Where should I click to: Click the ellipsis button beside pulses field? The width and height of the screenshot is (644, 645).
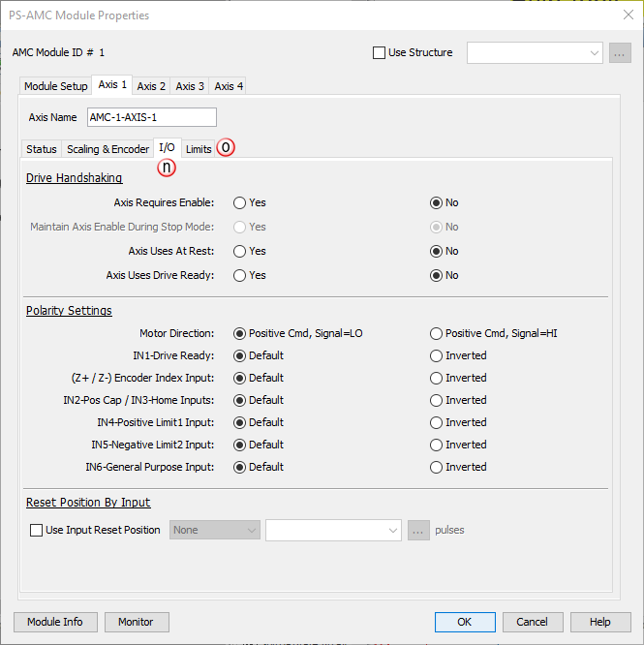418,530
